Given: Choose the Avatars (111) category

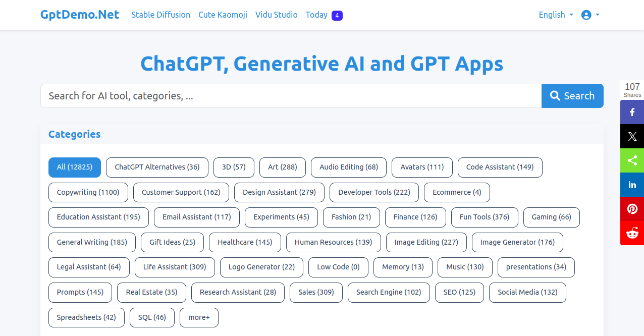Looking at the screenshot, I should (422, 167).
